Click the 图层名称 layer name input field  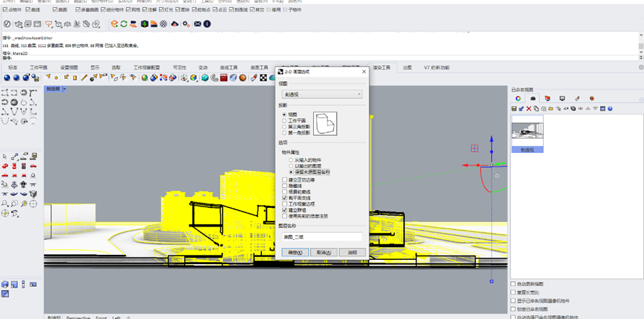(322, 237)
